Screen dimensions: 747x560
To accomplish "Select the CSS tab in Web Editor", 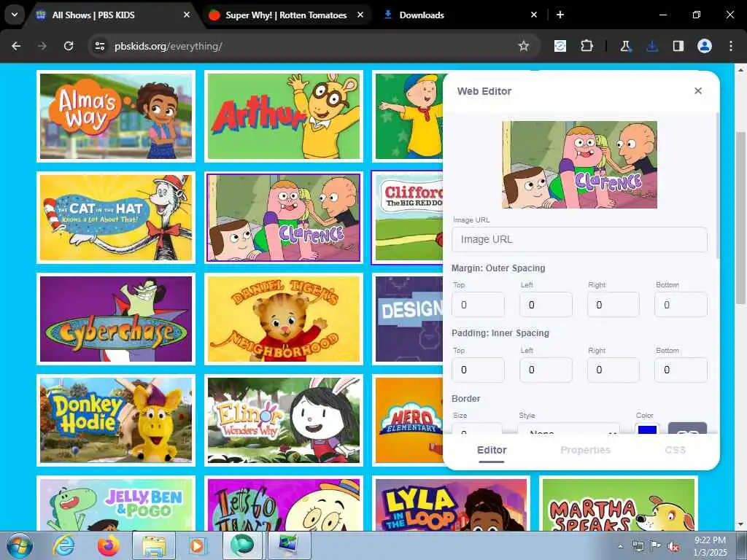I will pos(675,450).
